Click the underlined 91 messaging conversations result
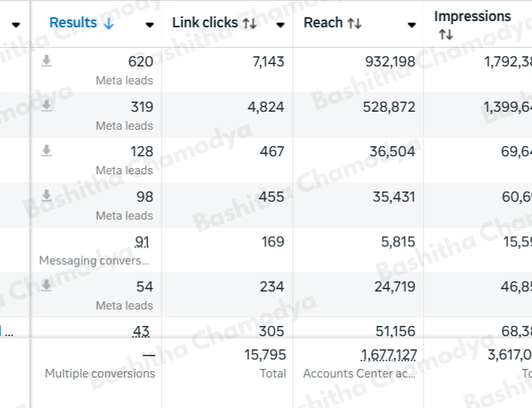The image size is (532, 408). pos(143,242)
